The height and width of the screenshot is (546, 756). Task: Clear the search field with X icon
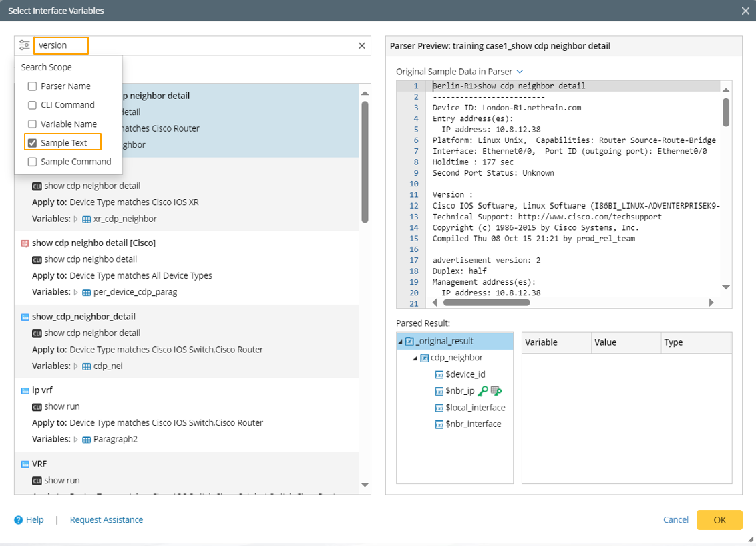361,45
